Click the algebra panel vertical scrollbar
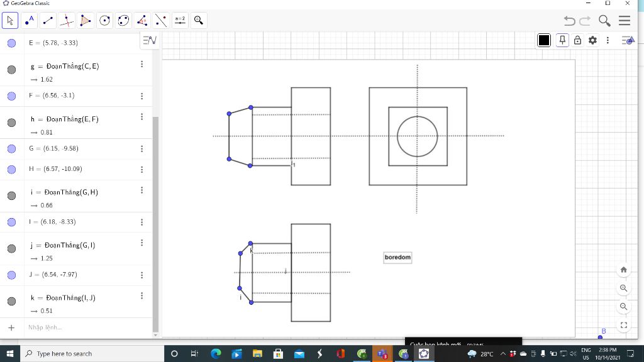Viewport: 644px width, 362px height. [x=156, y=224]
